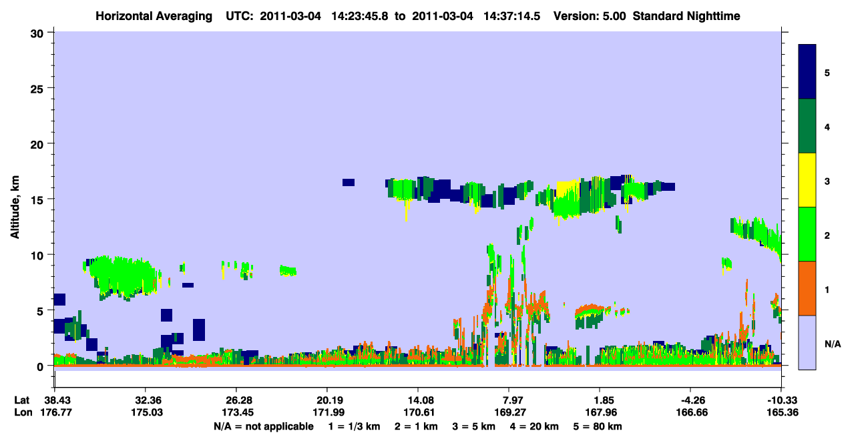Click the '3 = 5 km' legend note
Image resolution: width=868 pixels, height=445 pixels.
[x=473, y=426]
